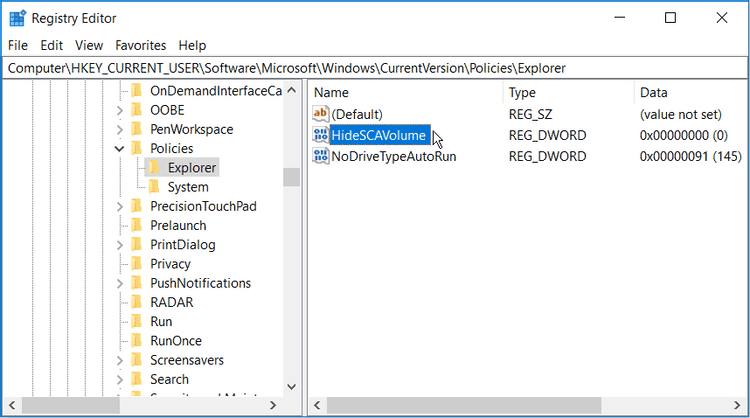Expand the Screensavers key
Image resolution: width=750 pixels, height=418 pixels.
[x=120, y=360]
